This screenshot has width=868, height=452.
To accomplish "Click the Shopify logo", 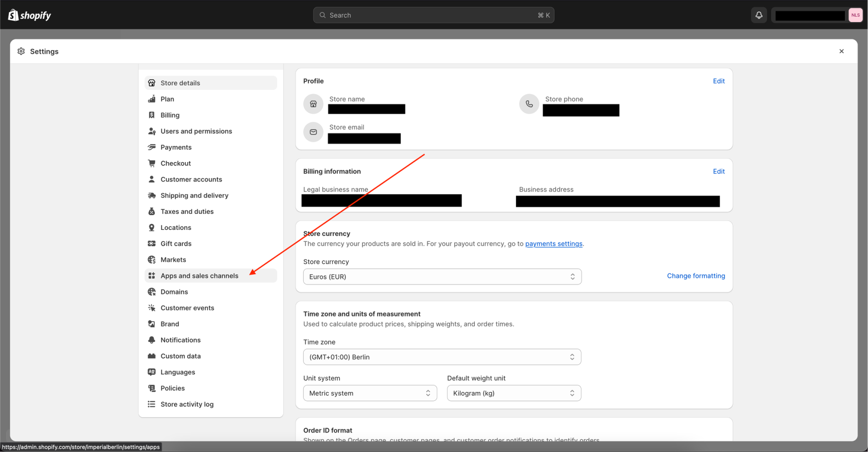I will click(x=29, y=15).
